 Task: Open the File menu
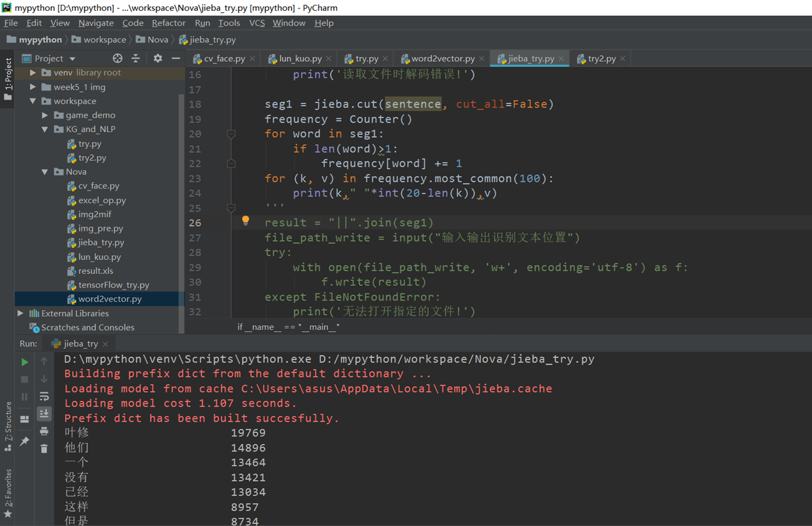pos(11,23)
